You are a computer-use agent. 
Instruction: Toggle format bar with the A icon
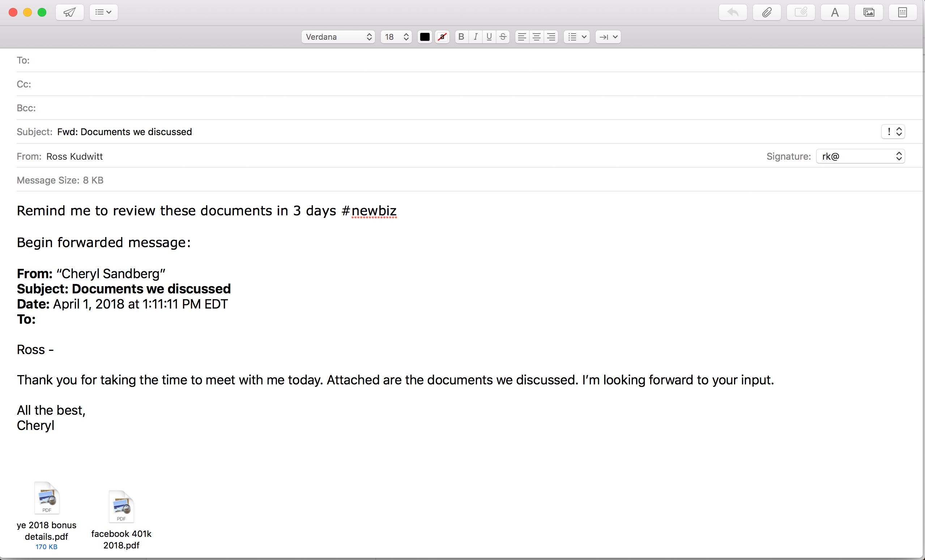tap(835, 12)
